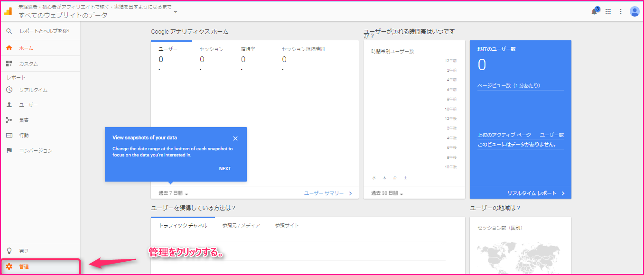Expand コンバージョン reports in the sidebar
The height and width of the screenshot is (275, 644).
(x=40, y=151)
